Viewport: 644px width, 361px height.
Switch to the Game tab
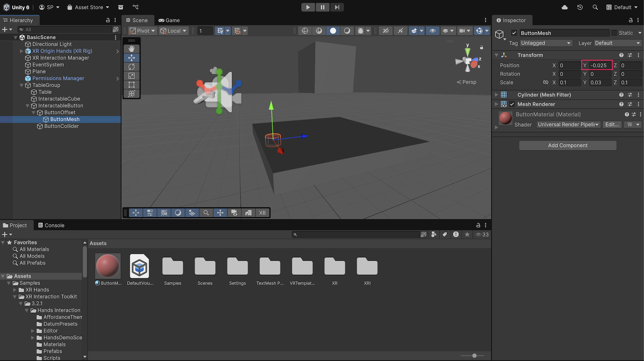[x=169, y=20]
